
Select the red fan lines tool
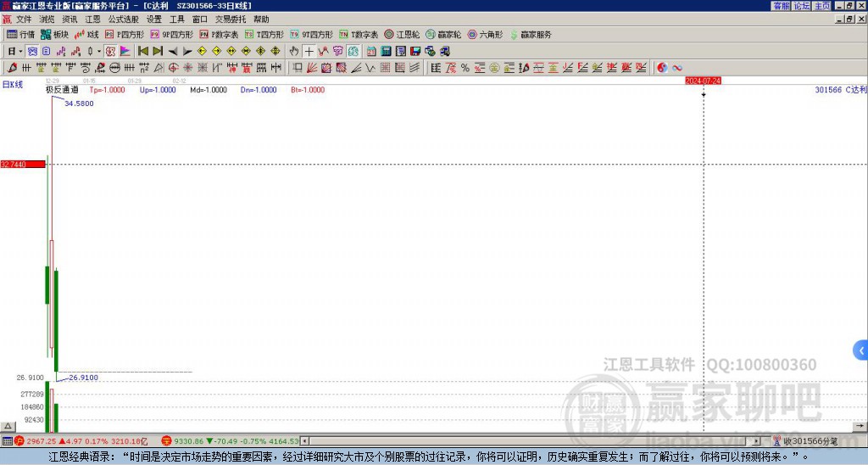(312, 68)
